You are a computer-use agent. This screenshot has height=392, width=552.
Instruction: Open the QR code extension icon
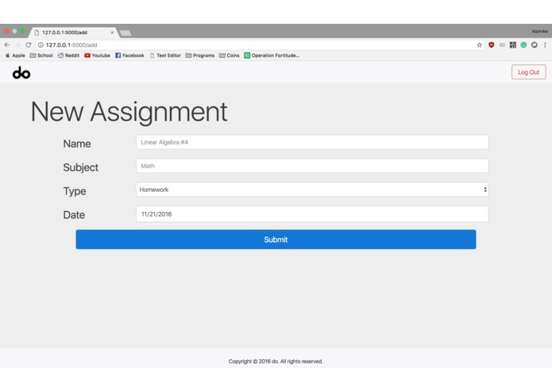[513, 44]
